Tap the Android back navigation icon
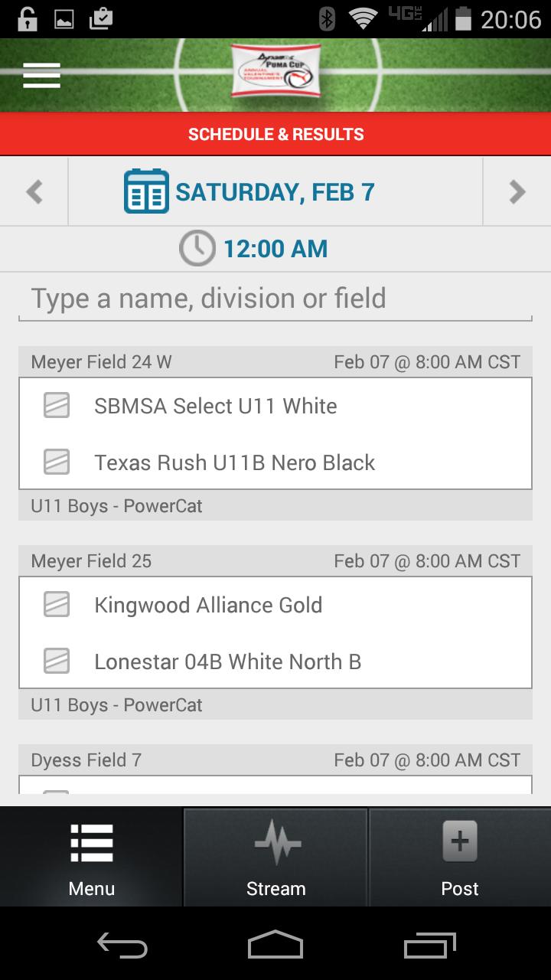 (122, 946)
